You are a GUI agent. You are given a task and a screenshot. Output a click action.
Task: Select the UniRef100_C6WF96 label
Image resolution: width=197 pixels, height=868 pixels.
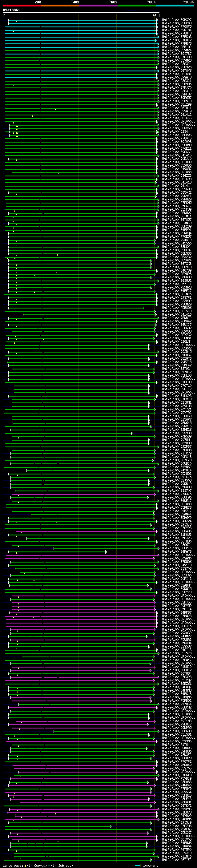point(177,497)
